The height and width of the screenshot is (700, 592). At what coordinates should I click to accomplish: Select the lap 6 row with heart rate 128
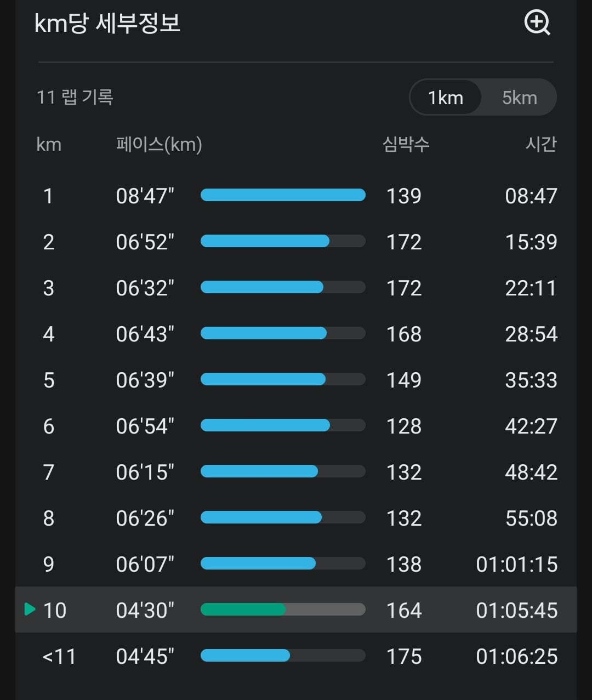pos(296,426)
